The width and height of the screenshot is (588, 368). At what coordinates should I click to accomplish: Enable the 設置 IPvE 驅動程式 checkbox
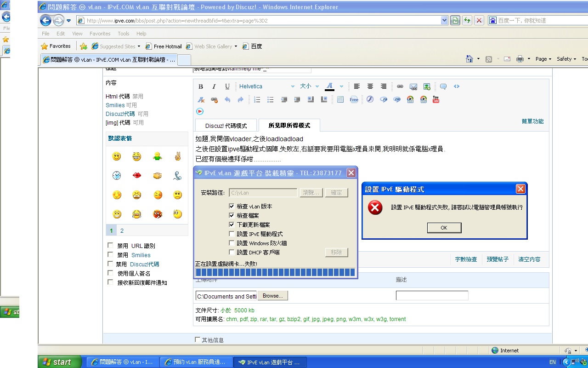coord(232,234)
